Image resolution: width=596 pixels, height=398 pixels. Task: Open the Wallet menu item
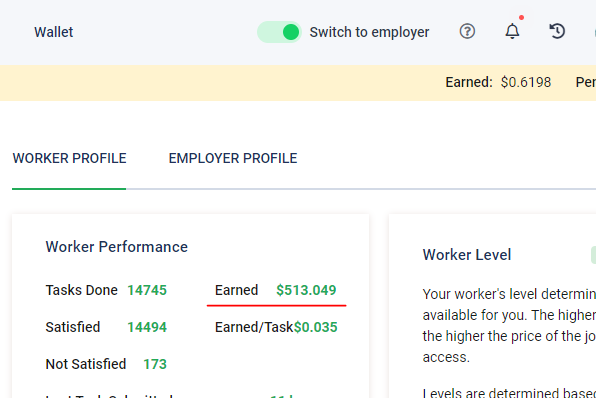click(54, 32)
